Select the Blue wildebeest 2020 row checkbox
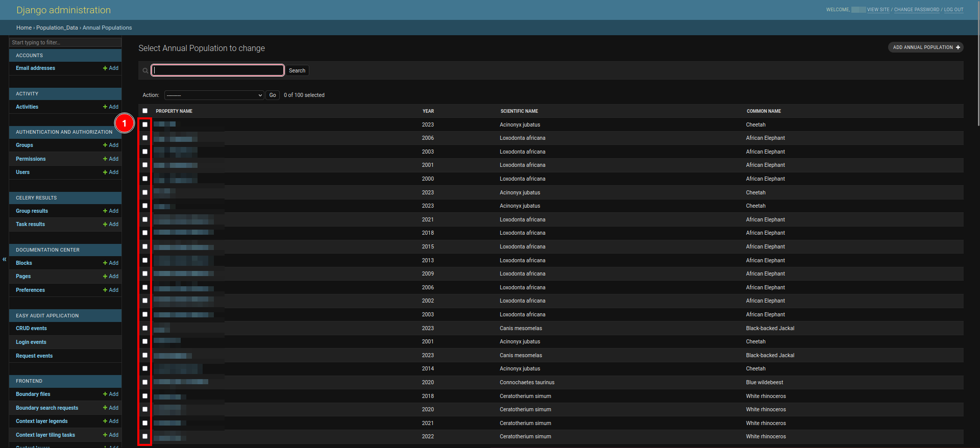Viewport: 980px width, 448px height. point(145,382)
